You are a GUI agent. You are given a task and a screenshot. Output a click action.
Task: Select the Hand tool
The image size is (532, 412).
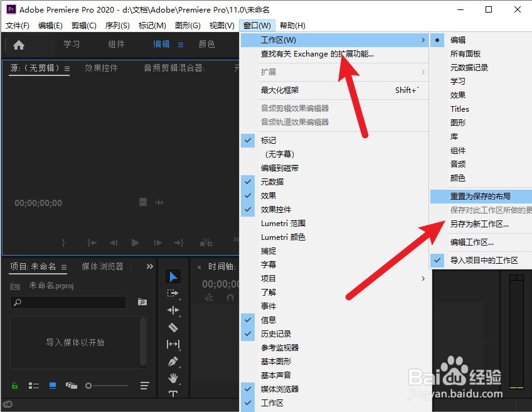click(173, 377)
